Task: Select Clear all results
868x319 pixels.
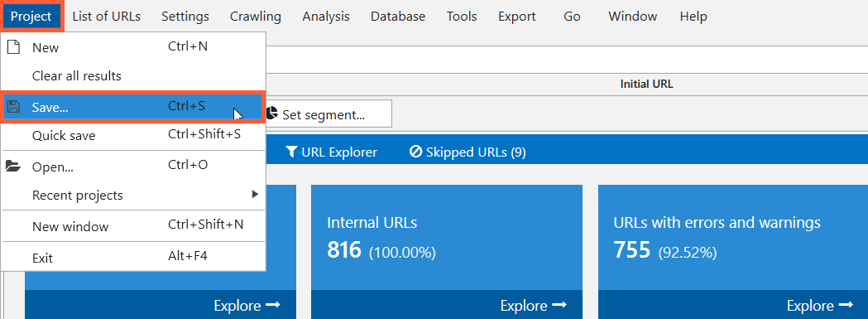Action: (133, 76)
